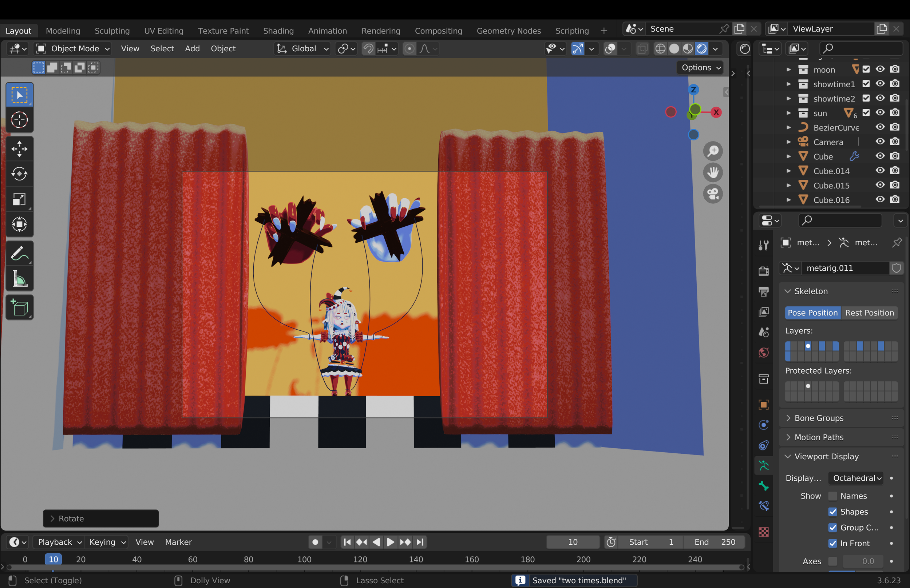Hide the Camera object in outliner
Viewport: 910px width, 588px height.
point(880,142)
